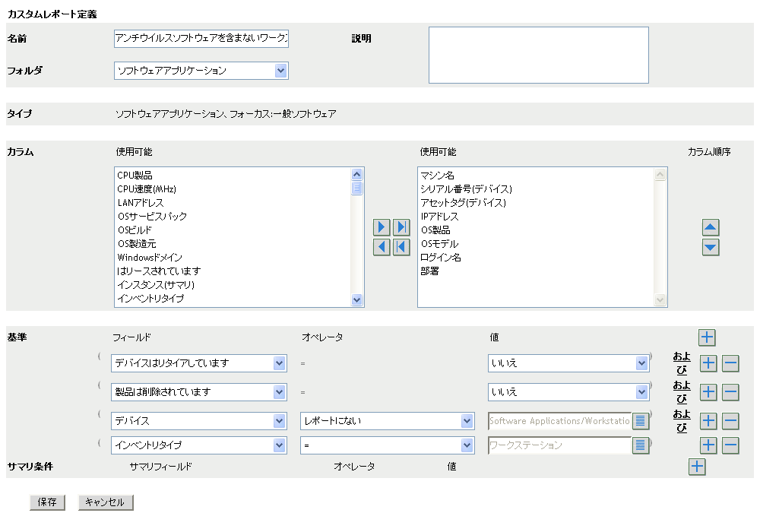Viewport: 760px width, 532px height.
Task: Open value picker for インベントリタイプ row
Action: click(641, 445)
